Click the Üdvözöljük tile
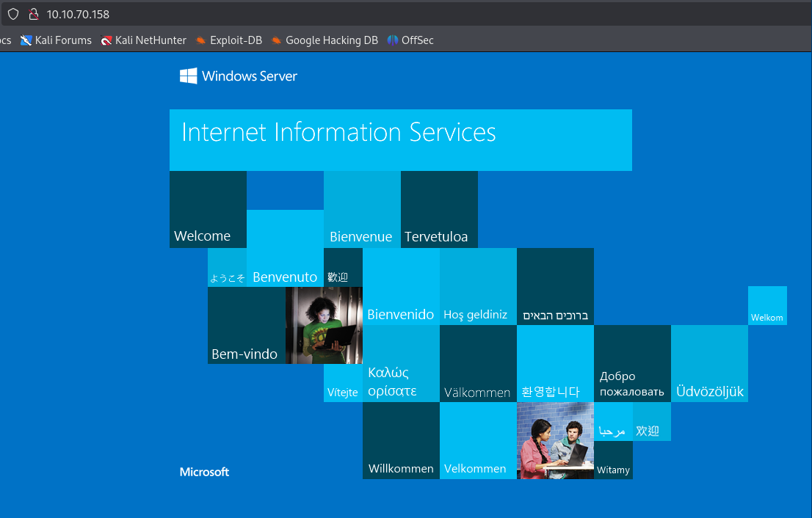 click(x=709, y=364)
